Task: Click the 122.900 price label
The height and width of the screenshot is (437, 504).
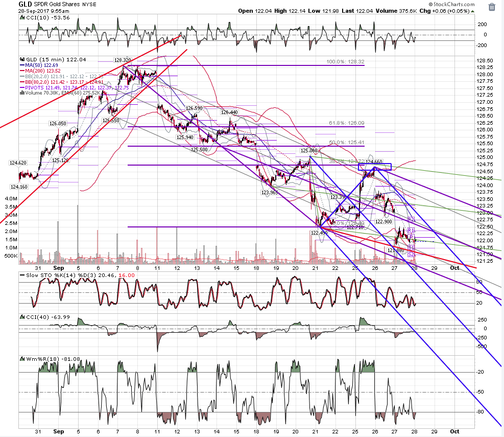Action: click(383, 222)
